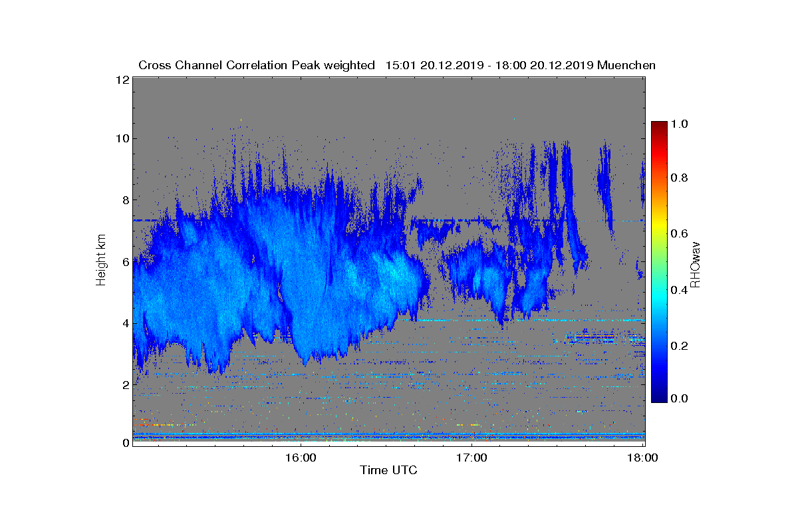Click the 0.4 colorbar tick label

pos(680,289)
